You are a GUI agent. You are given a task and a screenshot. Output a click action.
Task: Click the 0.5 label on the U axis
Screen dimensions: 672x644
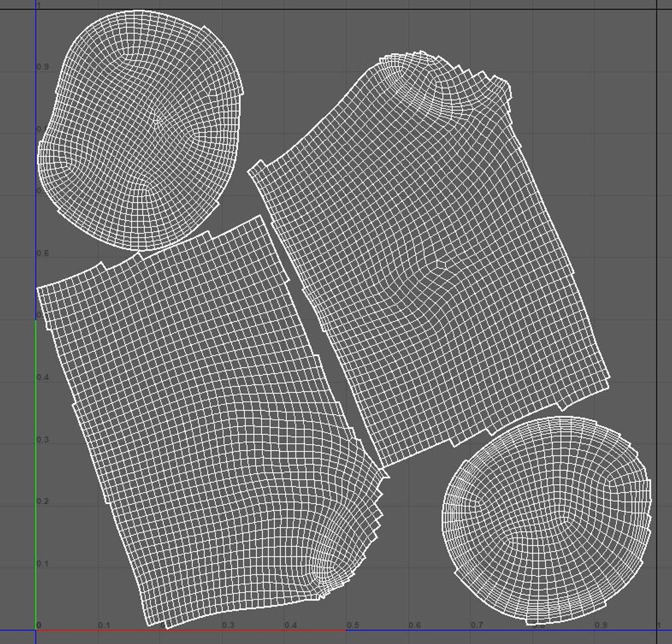pyautogui.click(x=353, y=625)
